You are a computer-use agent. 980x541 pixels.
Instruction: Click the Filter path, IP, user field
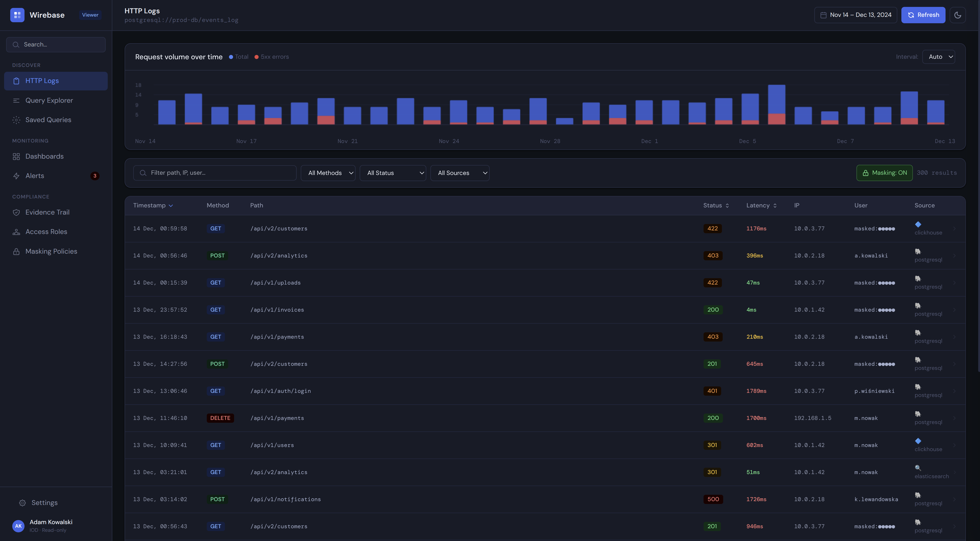pyautogui.click(x=215, y=173)
